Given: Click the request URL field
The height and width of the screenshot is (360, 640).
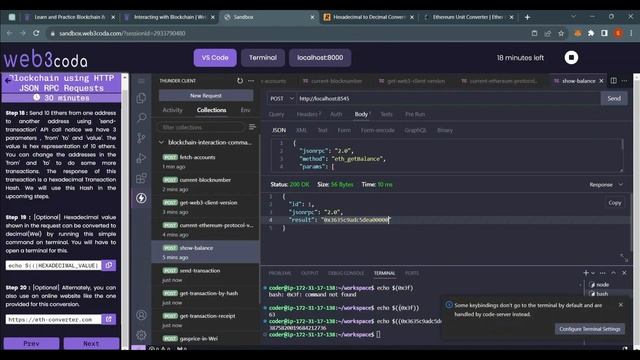Looking at the screenshot, I should pos(448,98).
